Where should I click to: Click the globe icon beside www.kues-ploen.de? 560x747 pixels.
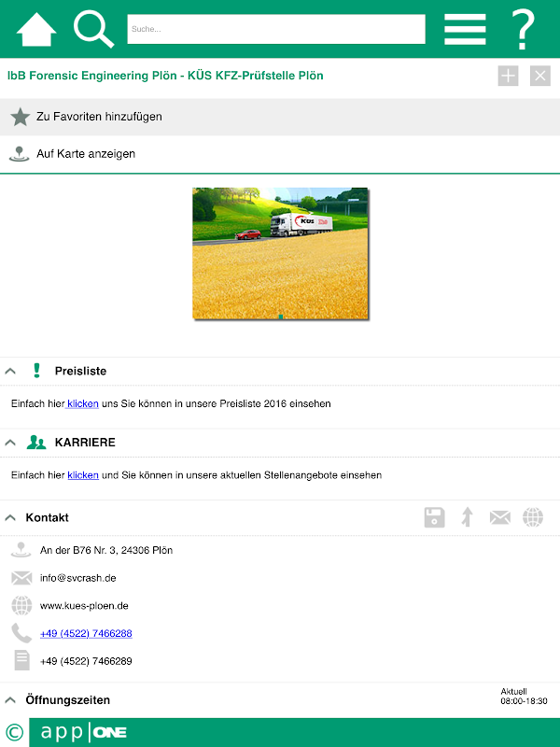point(21,605)
